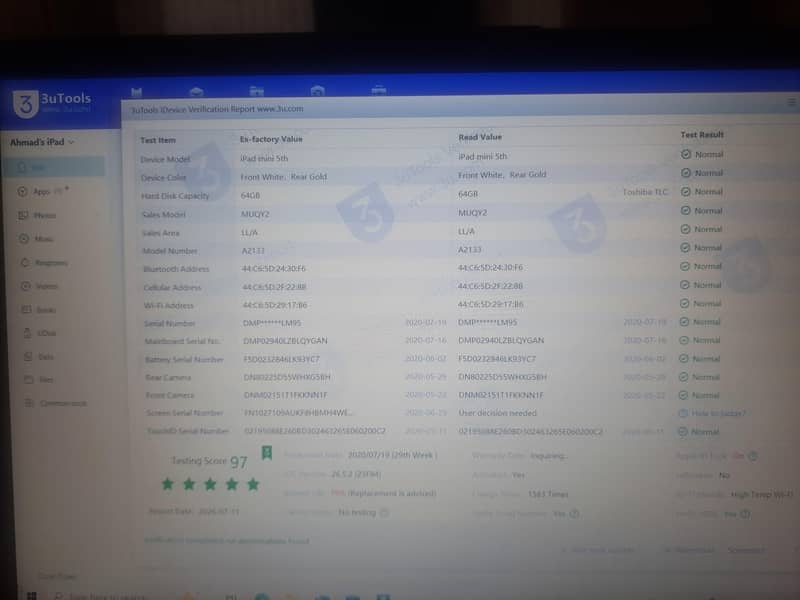Select the Battery Serial Number label
800x600 pixels.
pos(184,360)
